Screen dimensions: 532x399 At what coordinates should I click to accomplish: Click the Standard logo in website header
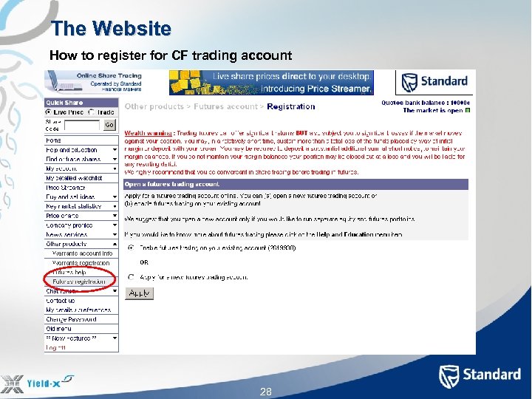(x=434, y=82)
